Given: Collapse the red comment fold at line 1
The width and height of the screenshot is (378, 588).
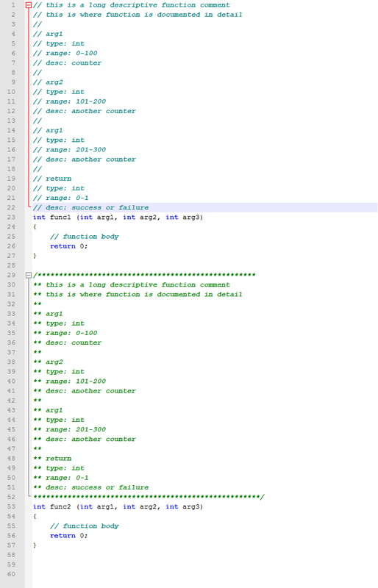Looking at the screenshot, I should point(29,5).
